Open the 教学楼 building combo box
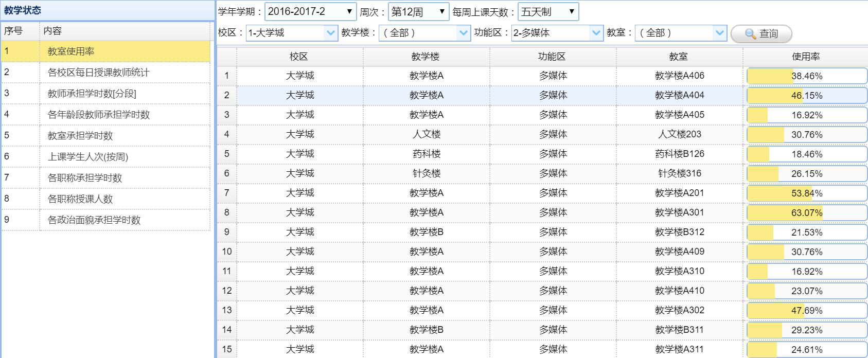This screenshot has height=358, width=868. coord(463,33)
